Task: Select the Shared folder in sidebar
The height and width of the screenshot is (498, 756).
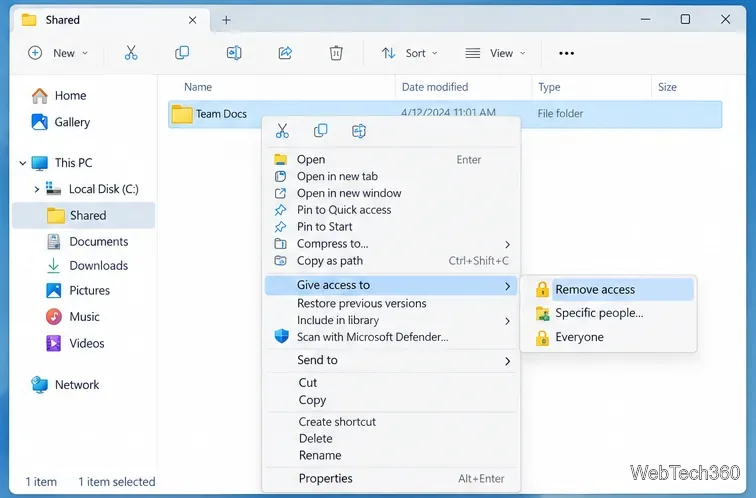Action: point(83,215)
